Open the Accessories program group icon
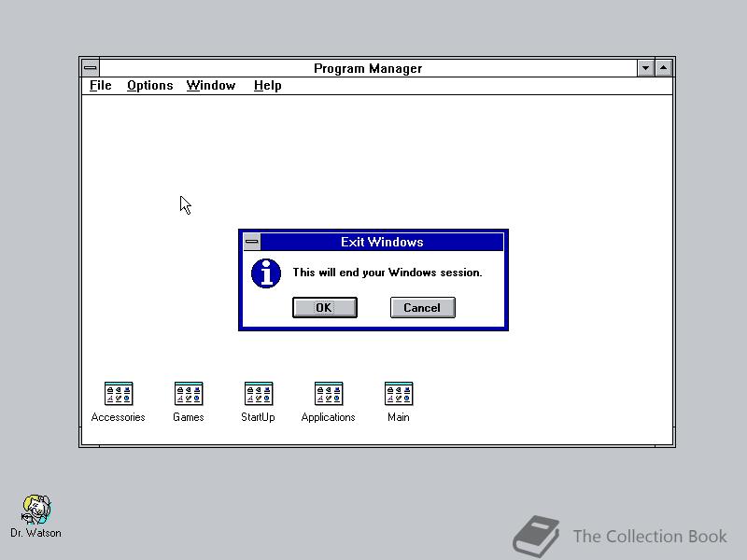This screenshot has height=560, width=747. coord(119,393)
